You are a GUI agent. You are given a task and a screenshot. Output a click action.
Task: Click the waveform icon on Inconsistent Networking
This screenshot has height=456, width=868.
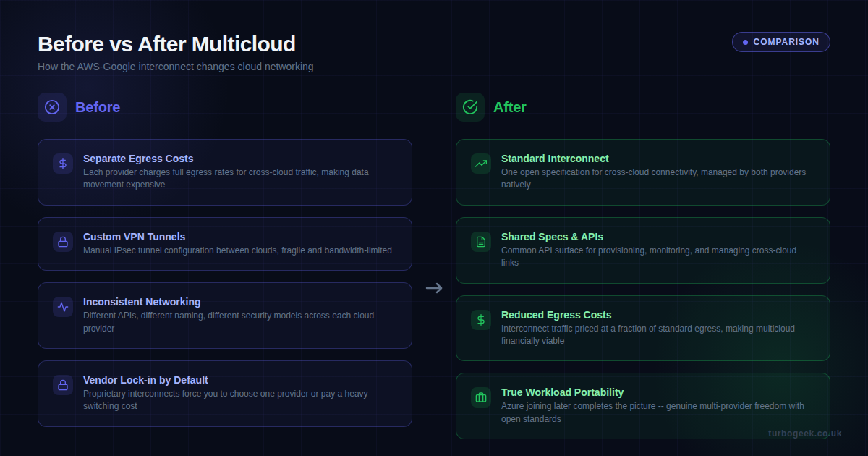click(x=63, y=307)
